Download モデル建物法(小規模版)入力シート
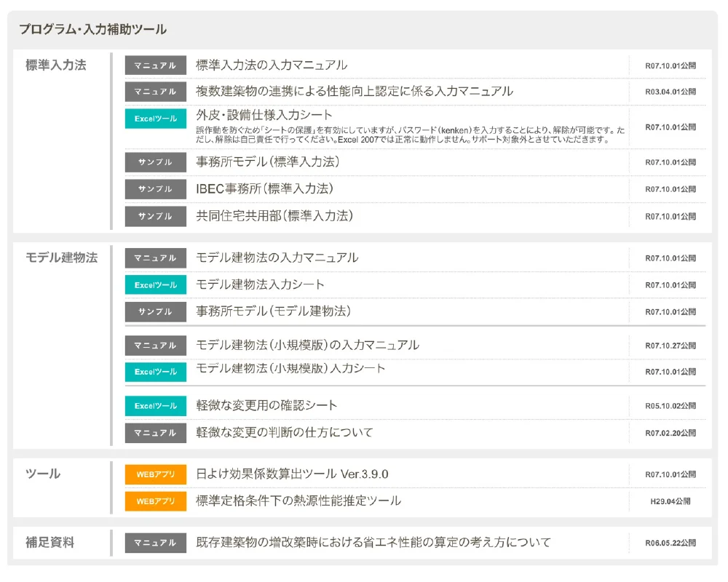The width and height of the screenshot is (728, 582). coord(290,369)
